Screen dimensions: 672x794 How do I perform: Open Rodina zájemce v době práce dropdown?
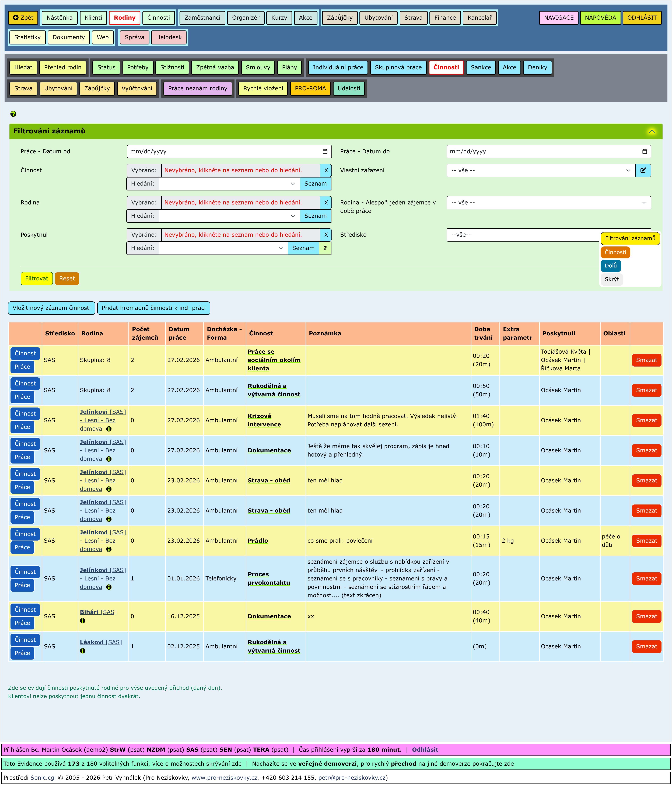click(x=548, y=203)
